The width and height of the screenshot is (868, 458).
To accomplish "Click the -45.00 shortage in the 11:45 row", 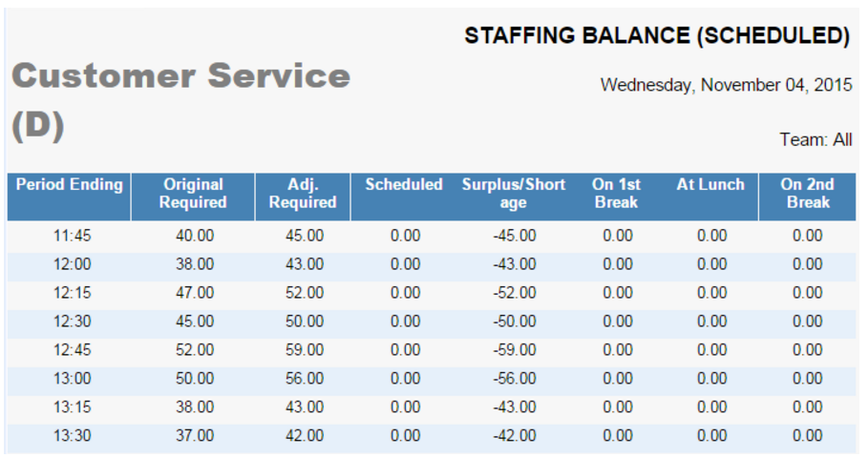I will [x=515, y=236].
